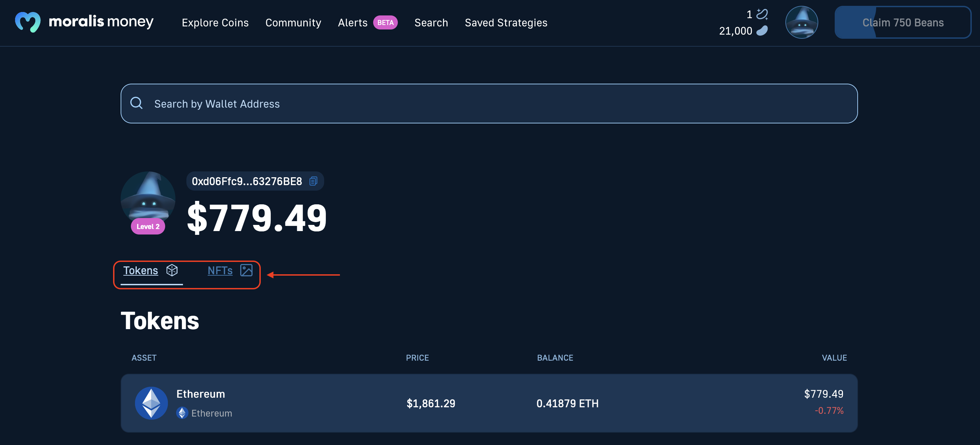Open the Community menu item

pos(293,22)
